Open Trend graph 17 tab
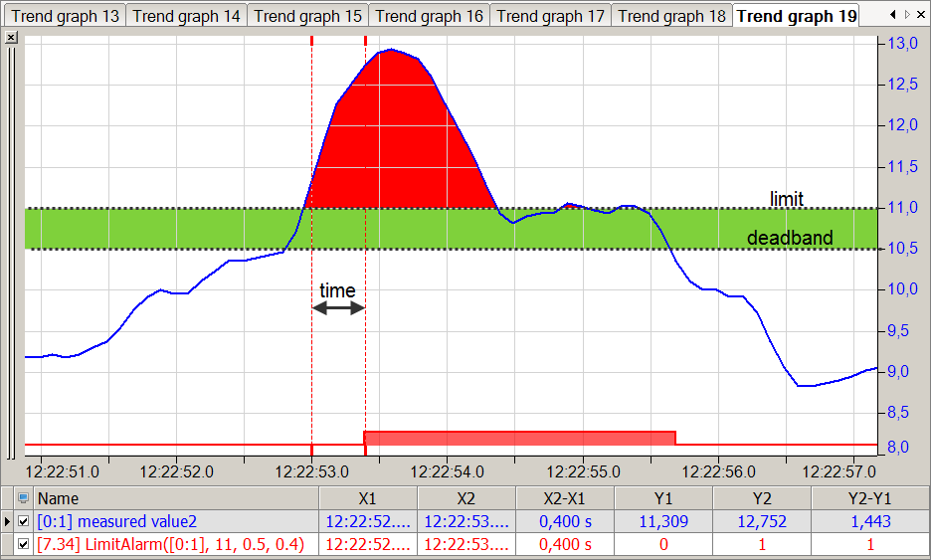This screenshot has height=560, width=931. click(x=550, y=16)
